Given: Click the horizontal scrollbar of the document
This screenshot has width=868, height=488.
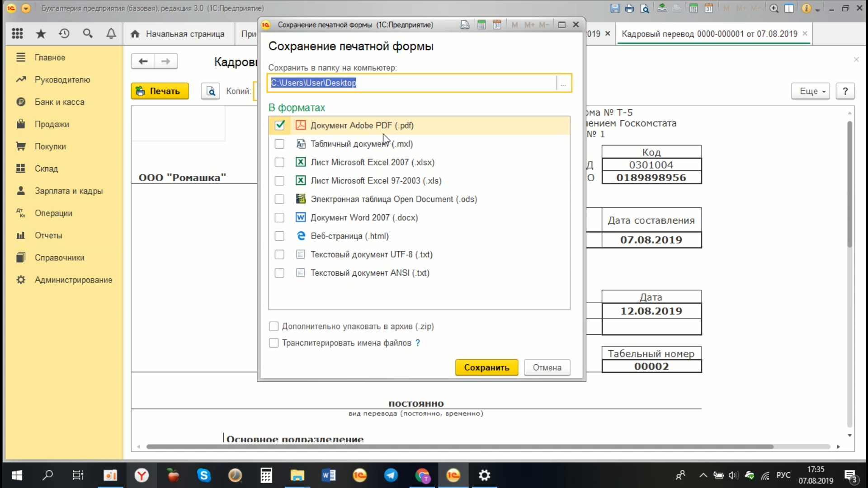Looking at the screenshot, I should [459, 446].
